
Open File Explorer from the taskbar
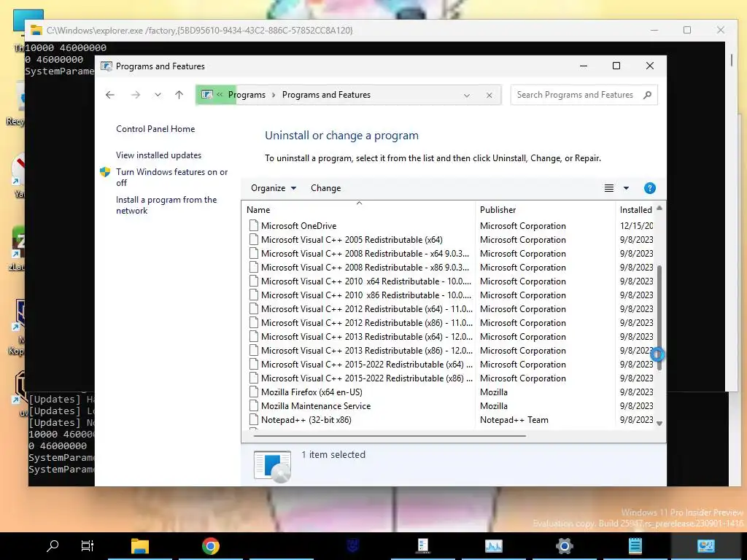[x=140, y=545]
